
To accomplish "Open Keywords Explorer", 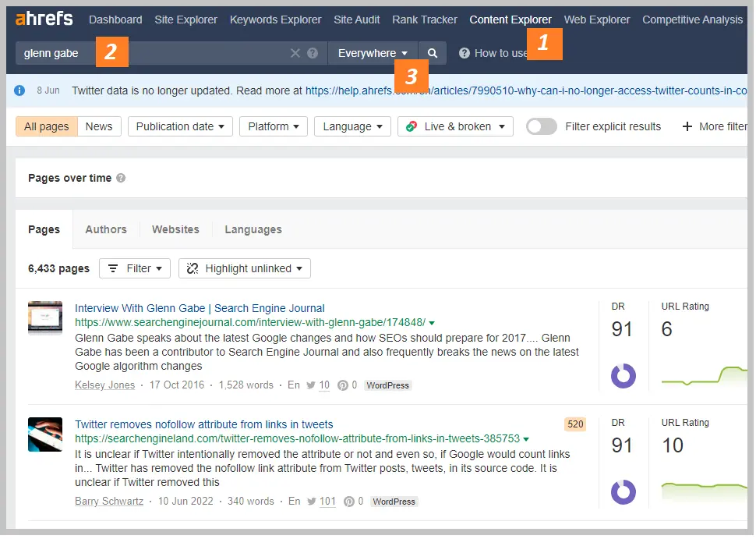I will click(x=275, y=20).
